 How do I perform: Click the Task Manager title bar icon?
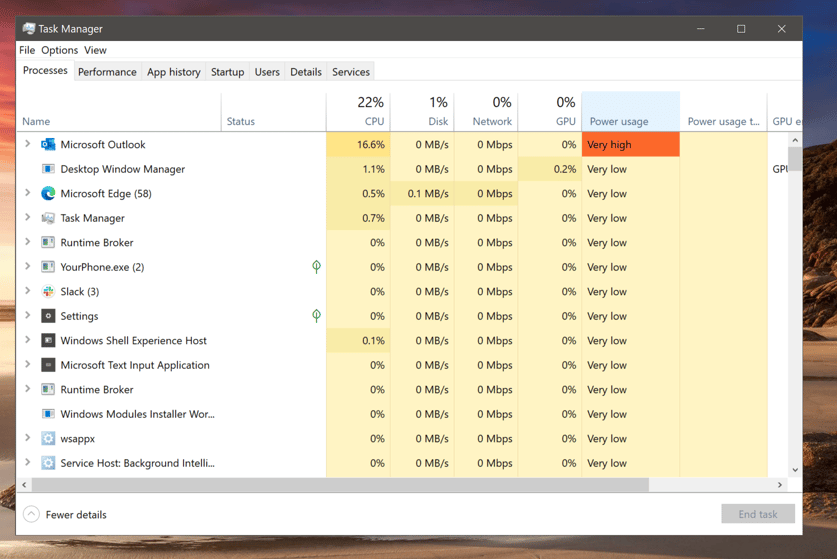[x=29, y=28]
